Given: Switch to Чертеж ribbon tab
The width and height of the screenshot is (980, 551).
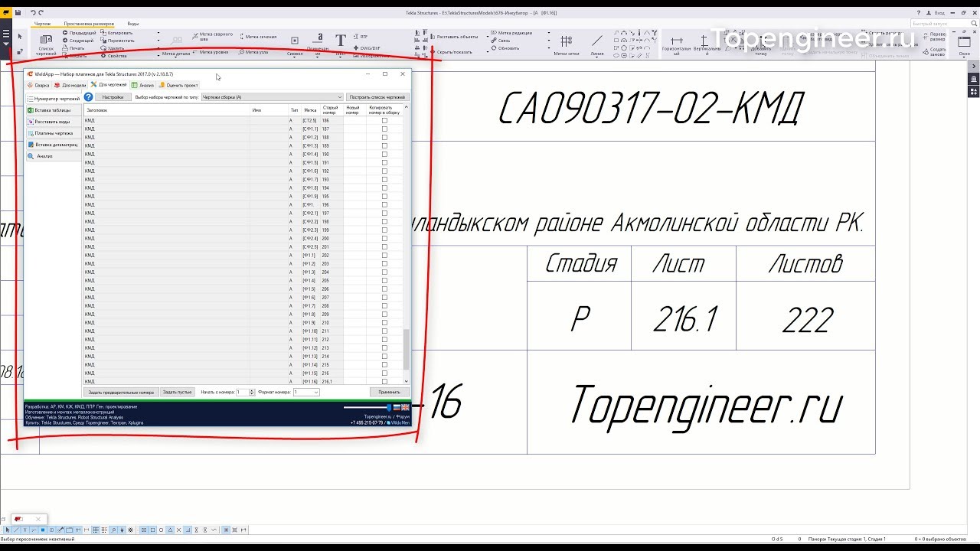Looking at the screenshot, I should (x=42, y=24).
